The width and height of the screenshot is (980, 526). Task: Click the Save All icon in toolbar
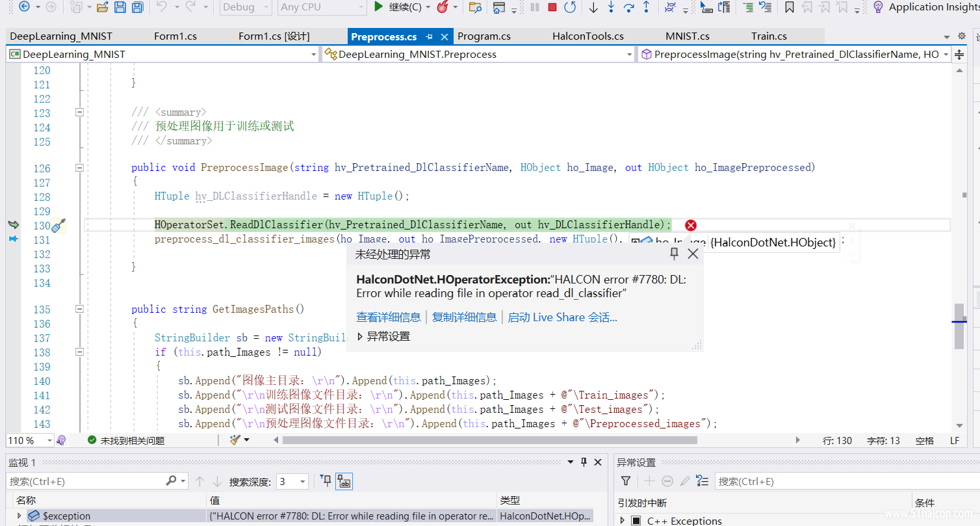tap(137, 7)
